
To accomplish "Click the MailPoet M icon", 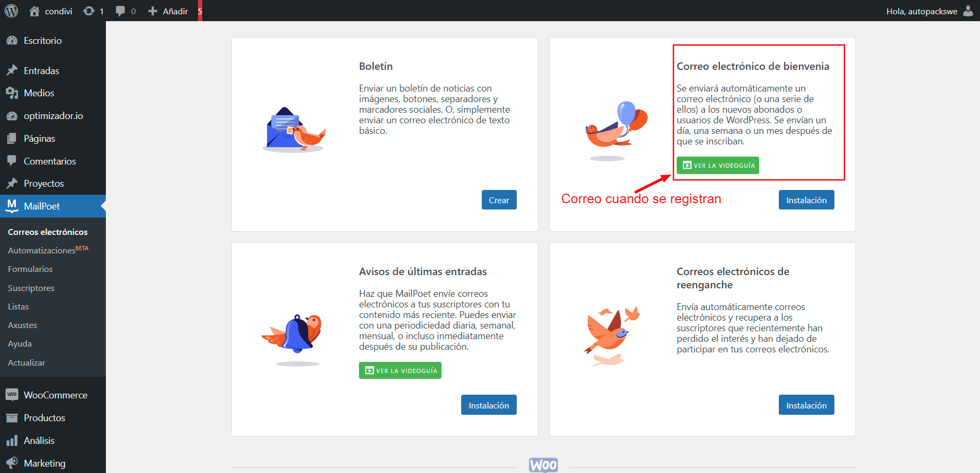I will [x=12, y=206].
